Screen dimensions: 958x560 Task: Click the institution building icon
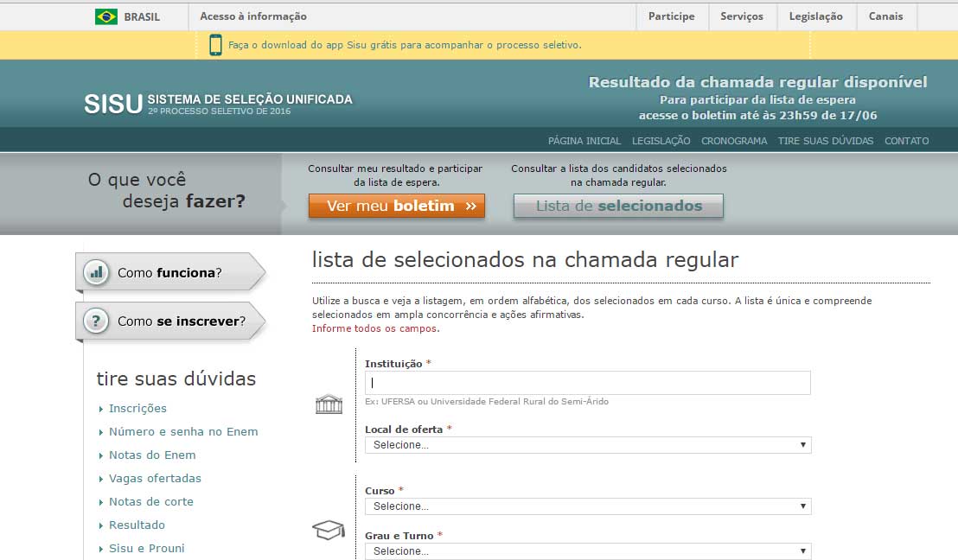pyautogui.click(x=329, y=404)
